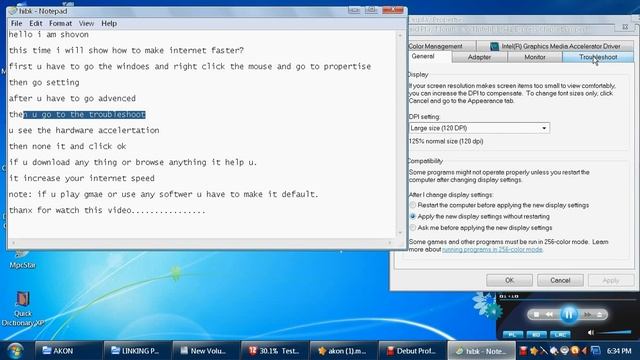This screenshot has width=640, height=360.
Task: Switch to the hibk - Notepad taskbar button
Action: pos(481,351)
